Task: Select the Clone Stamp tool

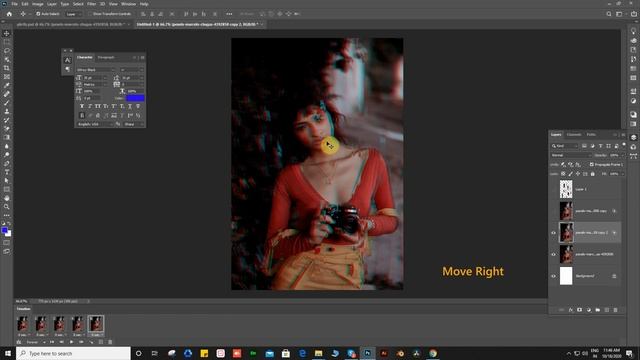Action: [x=7, y=111]
